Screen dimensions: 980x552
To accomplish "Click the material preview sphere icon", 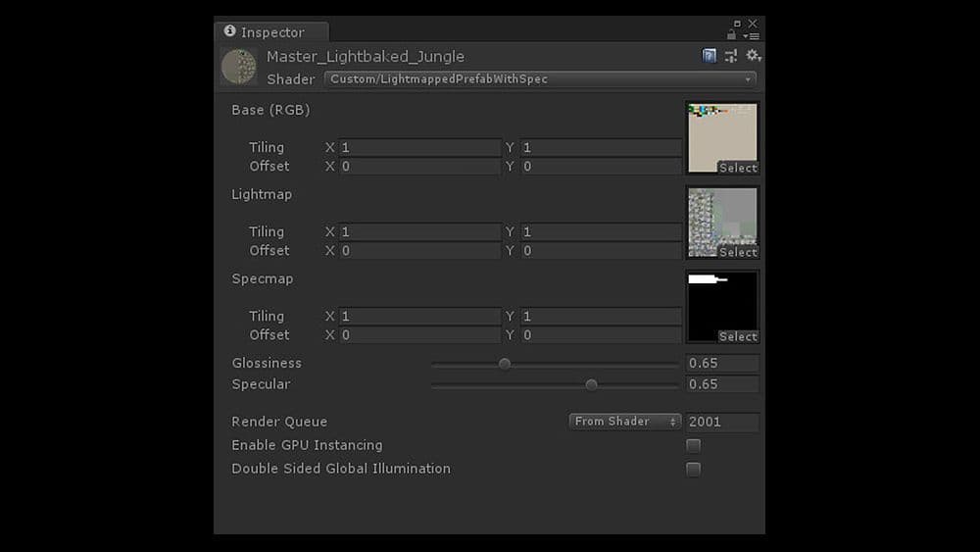I will tap(239, 67).
